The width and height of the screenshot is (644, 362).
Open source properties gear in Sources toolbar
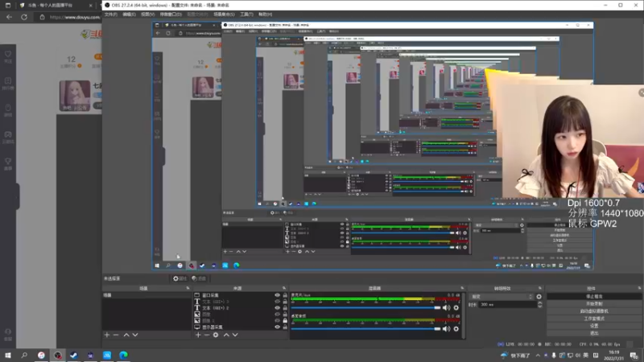point(216,335)
